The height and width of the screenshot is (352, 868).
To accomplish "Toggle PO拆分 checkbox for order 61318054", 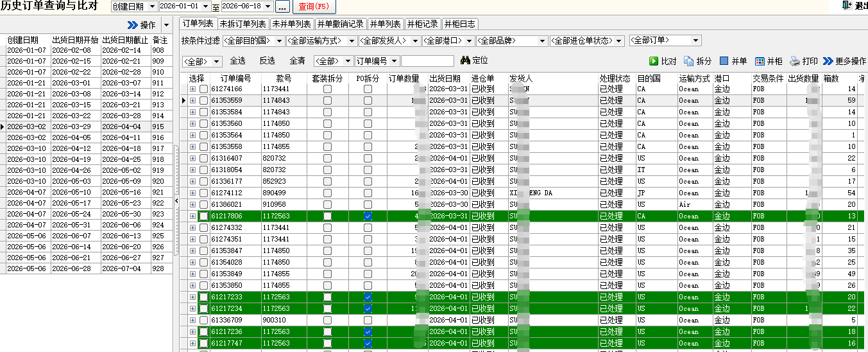I will (368, 170).
